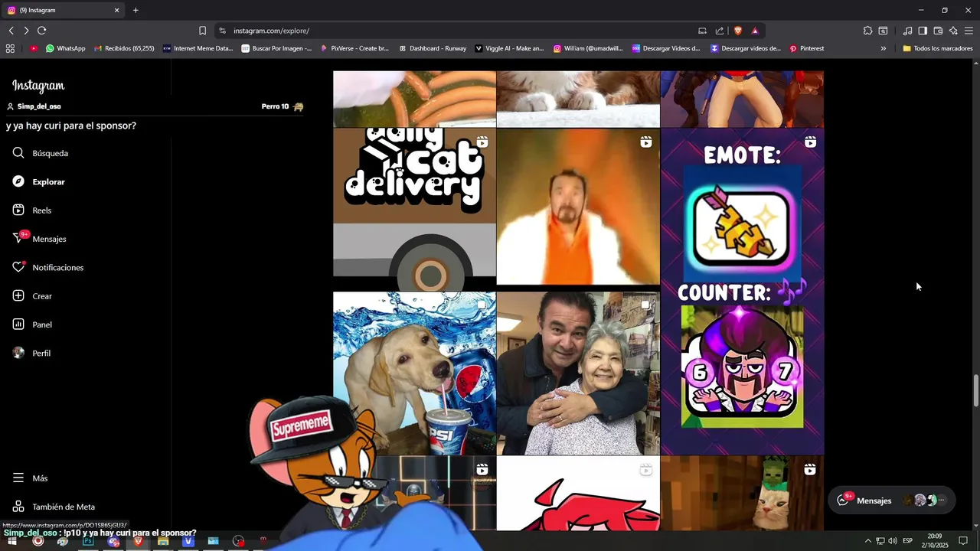Reload the Instagram page

click(x=41, y=31)
